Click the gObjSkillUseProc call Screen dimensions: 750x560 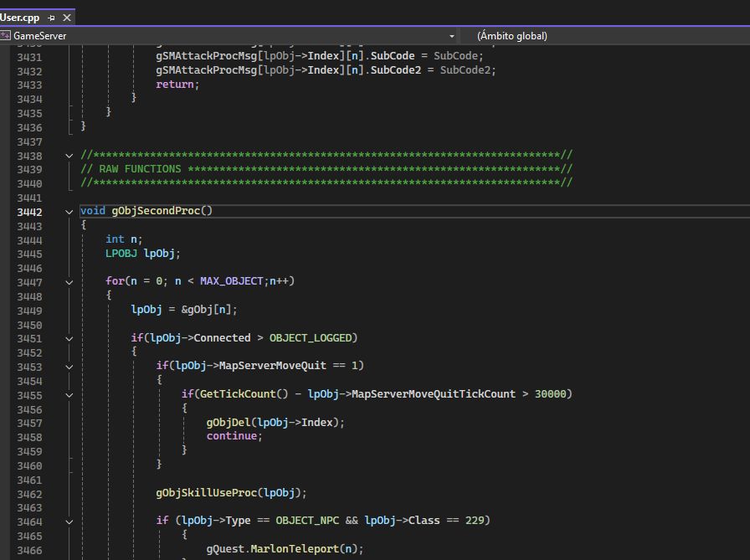pos(207,493)
